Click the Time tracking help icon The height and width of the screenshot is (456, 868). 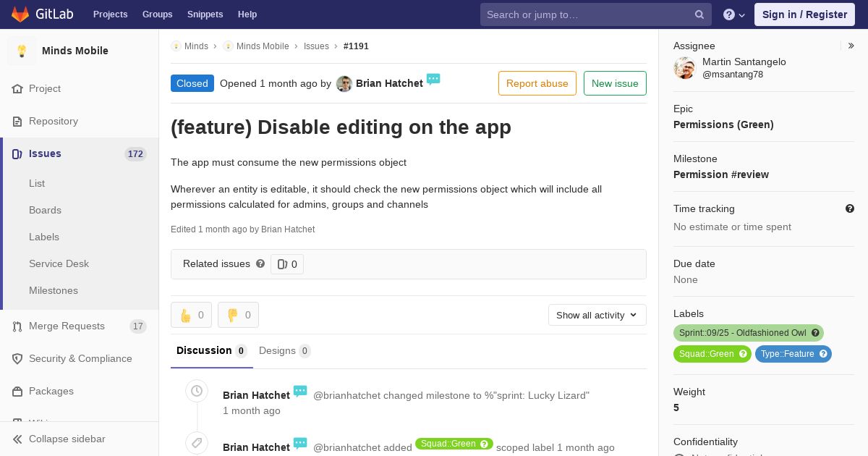coord(850,208)
